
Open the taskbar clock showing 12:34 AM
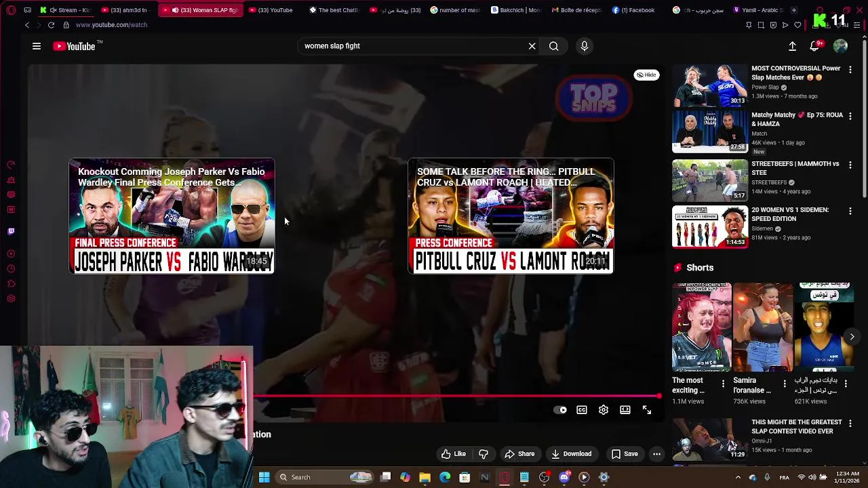[847, 477]
